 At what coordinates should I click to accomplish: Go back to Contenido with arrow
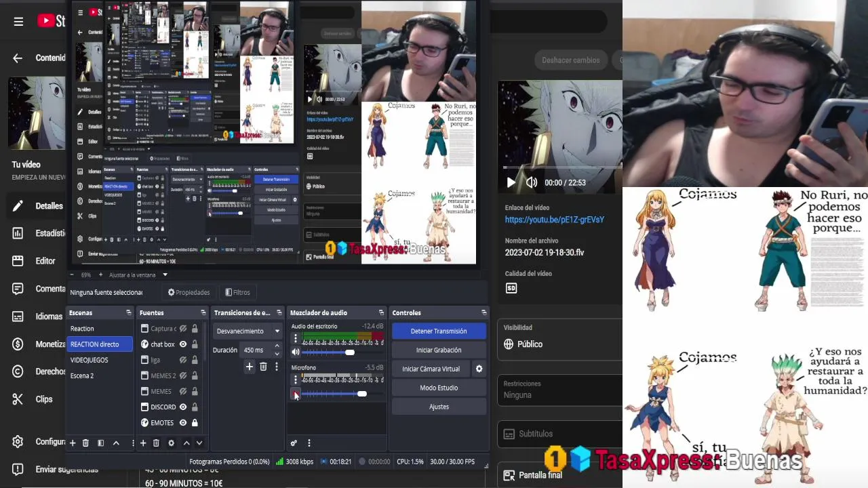point(18,58)
